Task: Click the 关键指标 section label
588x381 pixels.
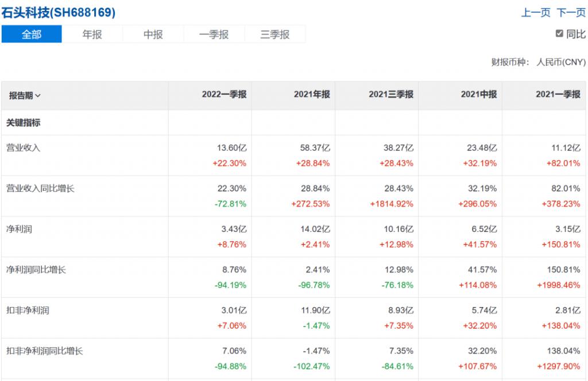Action: (23, 122)
